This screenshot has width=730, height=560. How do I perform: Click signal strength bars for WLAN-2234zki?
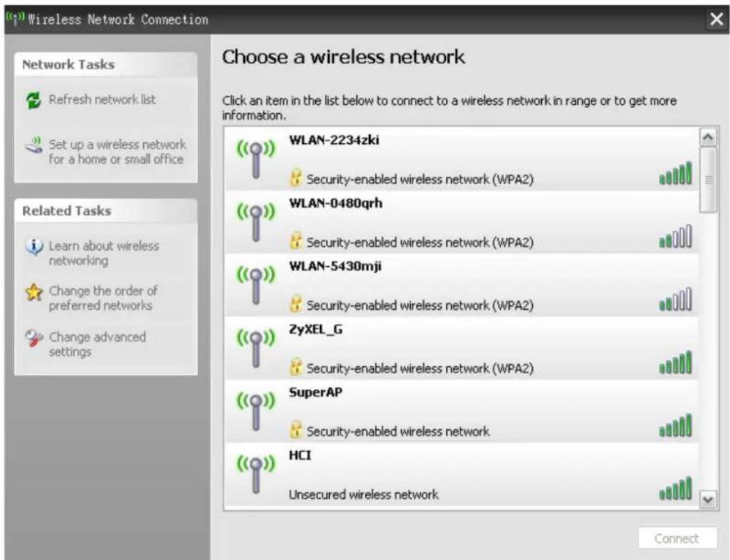[675, 173]
